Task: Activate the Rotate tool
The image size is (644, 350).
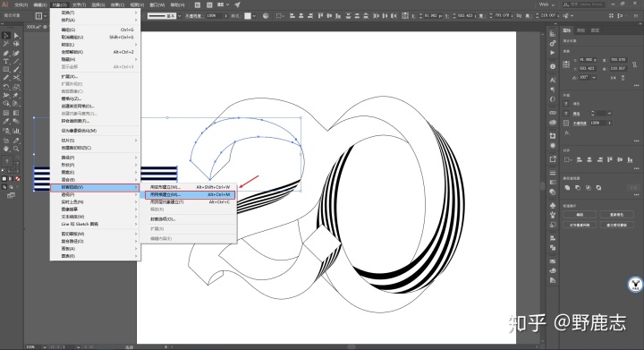Action: (x=6, y=87)
